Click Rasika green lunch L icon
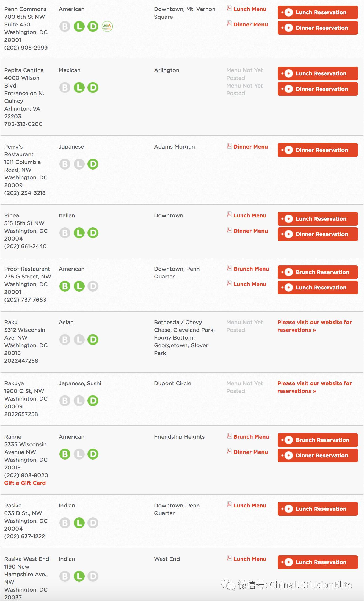Viewport: 364px width, 601px height. pyautogui.click(x=79, y=523)
